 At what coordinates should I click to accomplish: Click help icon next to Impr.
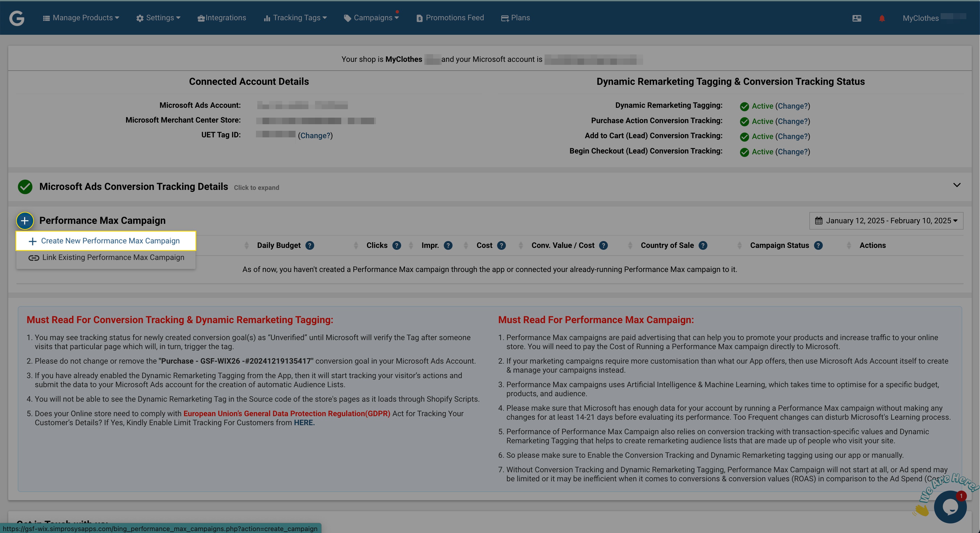coord(448,245)
